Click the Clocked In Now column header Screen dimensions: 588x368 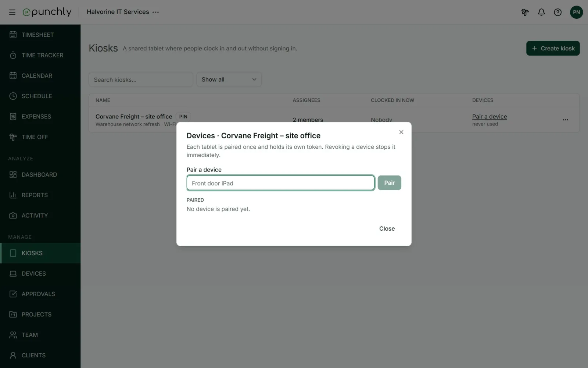click(x=392, y=100)
